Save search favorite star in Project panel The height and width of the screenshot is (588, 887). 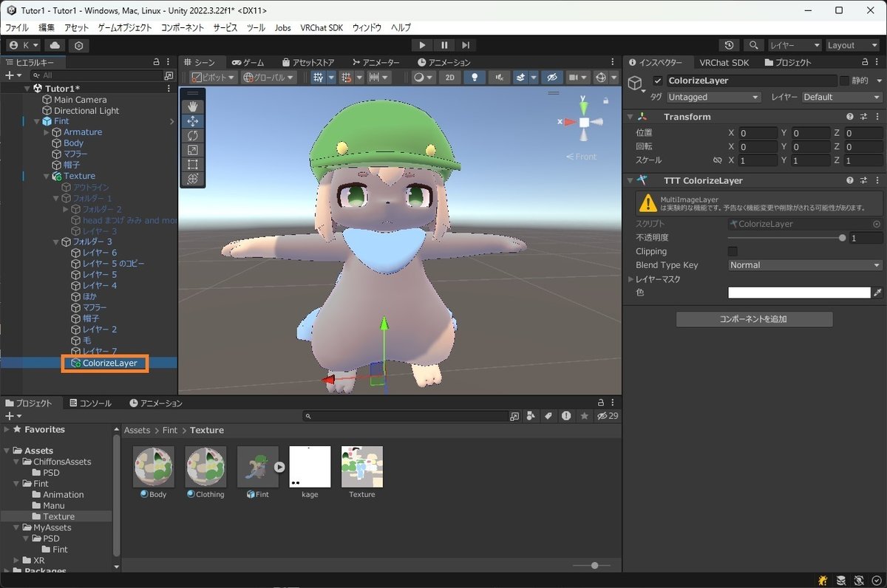click(584, 417)
